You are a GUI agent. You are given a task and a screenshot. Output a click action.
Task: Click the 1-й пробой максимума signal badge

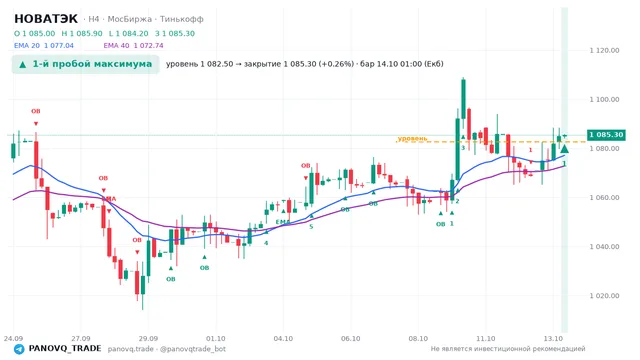coord(85,64)
